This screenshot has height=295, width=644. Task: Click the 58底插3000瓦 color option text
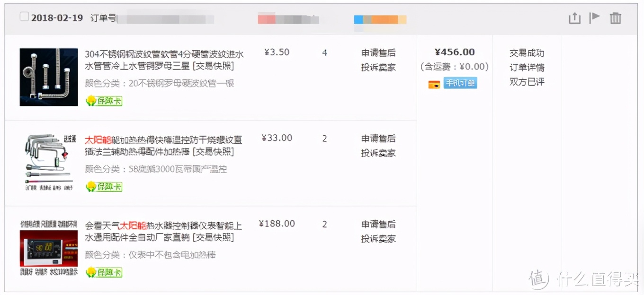(156, 169)
